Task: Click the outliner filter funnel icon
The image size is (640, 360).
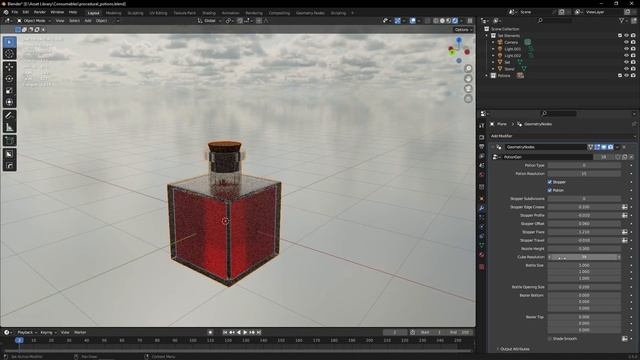Action: click(622, 20)
